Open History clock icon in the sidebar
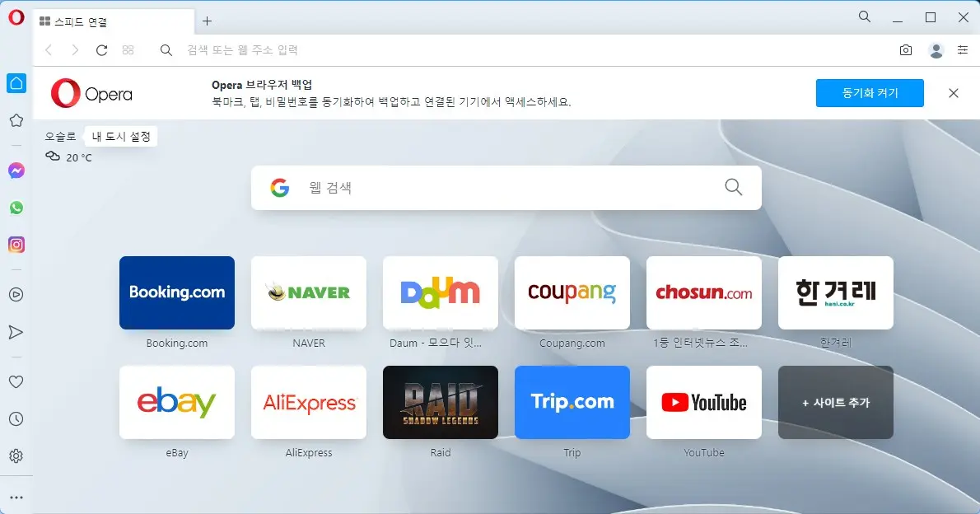Screen dimensions: 980x514 tap(16, 419)
